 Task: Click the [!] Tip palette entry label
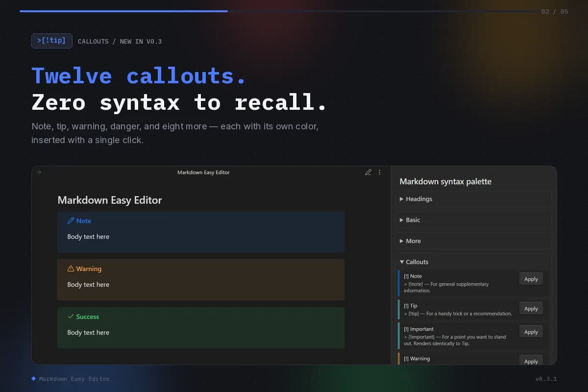tap(411, 306)
